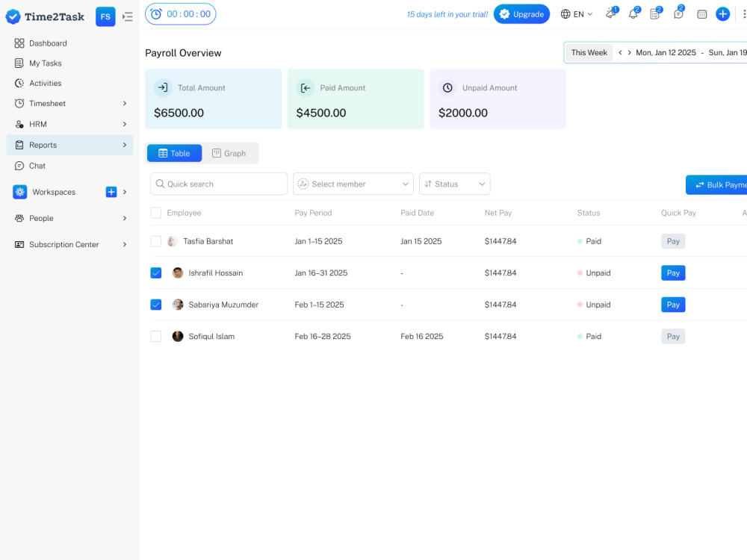Expand the Workspaces chevron

[125, 192]
